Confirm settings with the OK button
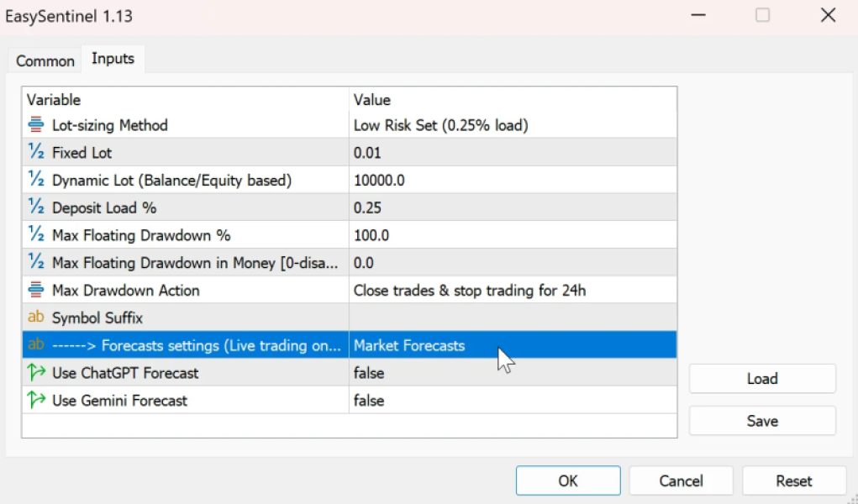 point(568,480)
